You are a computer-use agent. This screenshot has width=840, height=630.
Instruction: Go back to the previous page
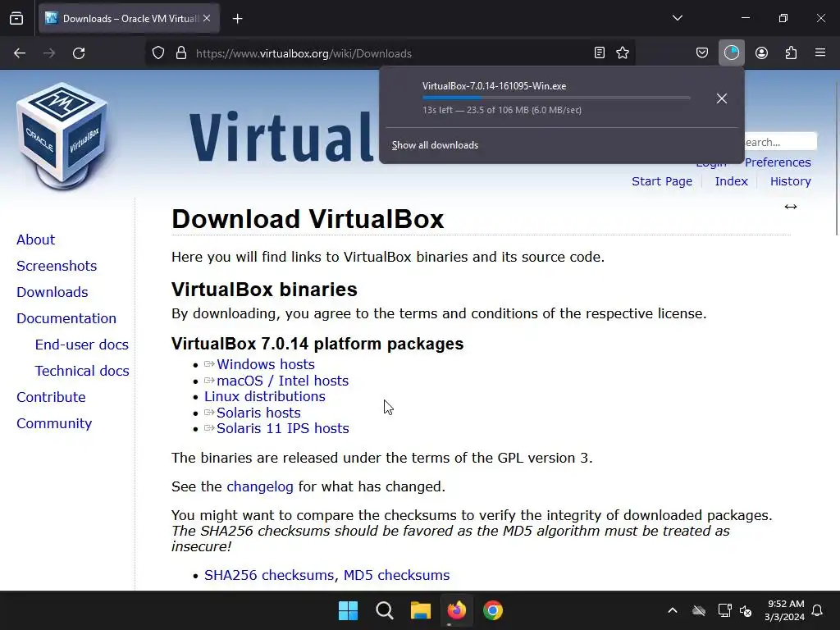coord(20,53)
